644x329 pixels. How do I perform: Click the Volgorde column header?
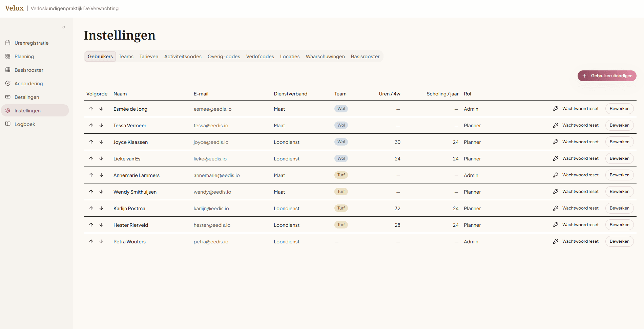tap(97, 94)
